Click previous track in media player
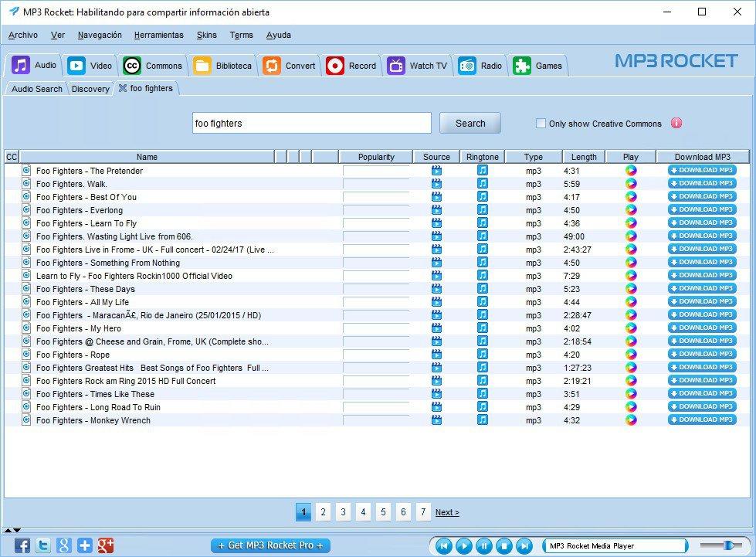Viewport: 756px width, 557px height. (x=443, y=546)
